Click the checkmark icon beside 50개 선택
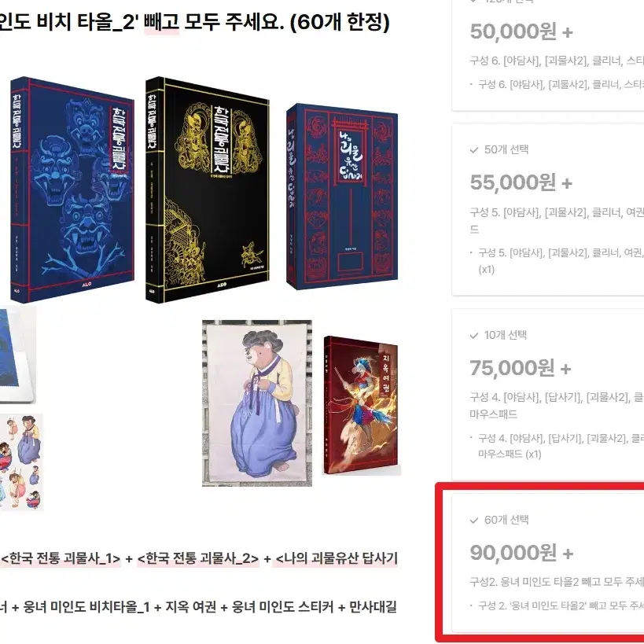Screen dimensions: 644x644 pyautogui.click(x=474, y=150)
